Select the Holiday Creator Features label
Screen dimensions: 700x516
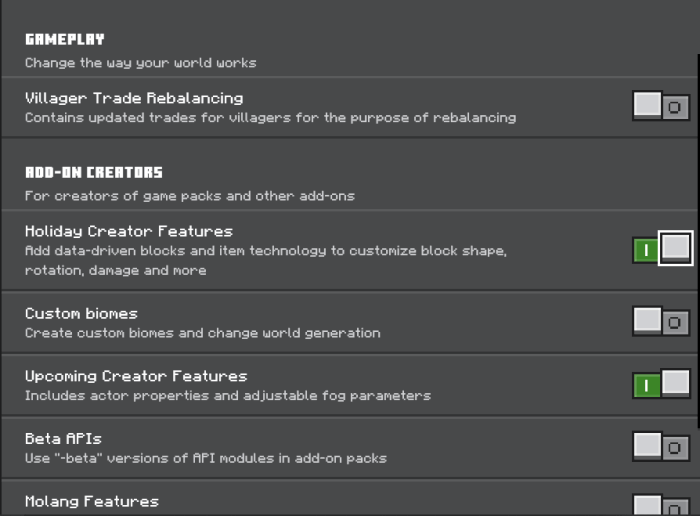click(x=129, y=231)
